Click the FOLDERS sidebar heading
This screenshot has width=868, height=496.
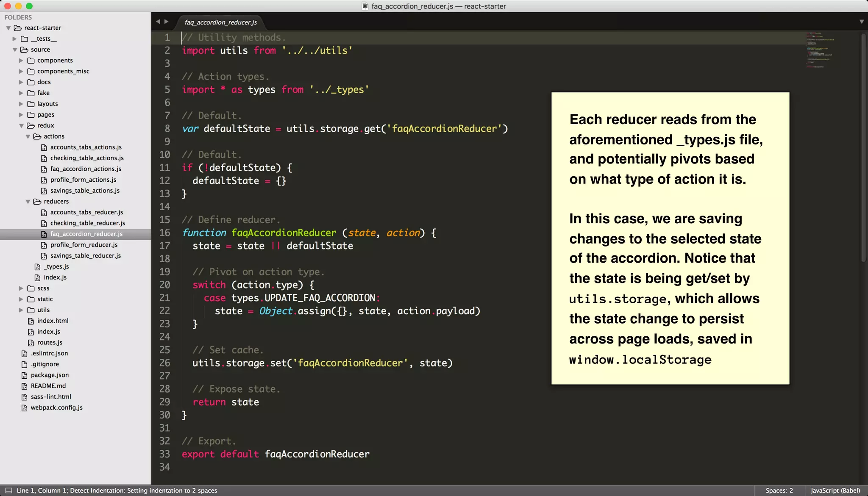click(x=18, y=17)
